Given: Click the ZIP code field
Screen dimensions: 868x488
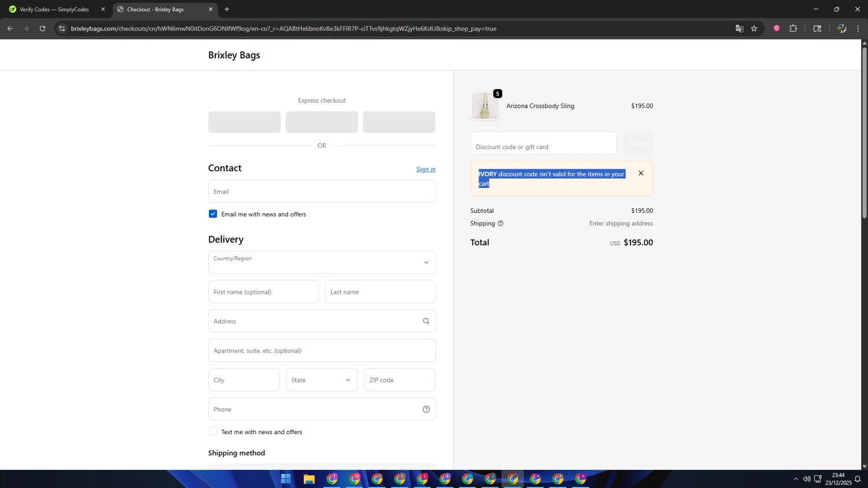Looking at the screenshot, I should pos(399,380).
